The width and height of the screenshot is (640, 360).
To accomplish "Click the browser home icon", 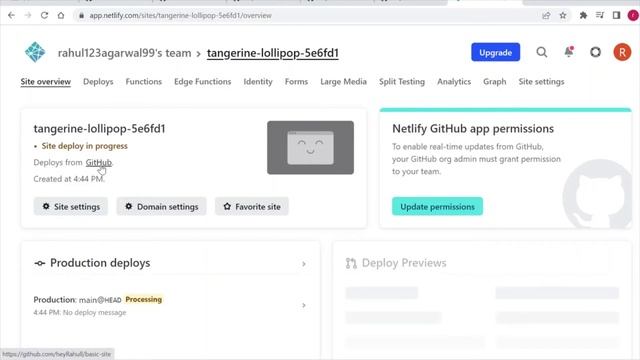I will click(x=61, y=16).
